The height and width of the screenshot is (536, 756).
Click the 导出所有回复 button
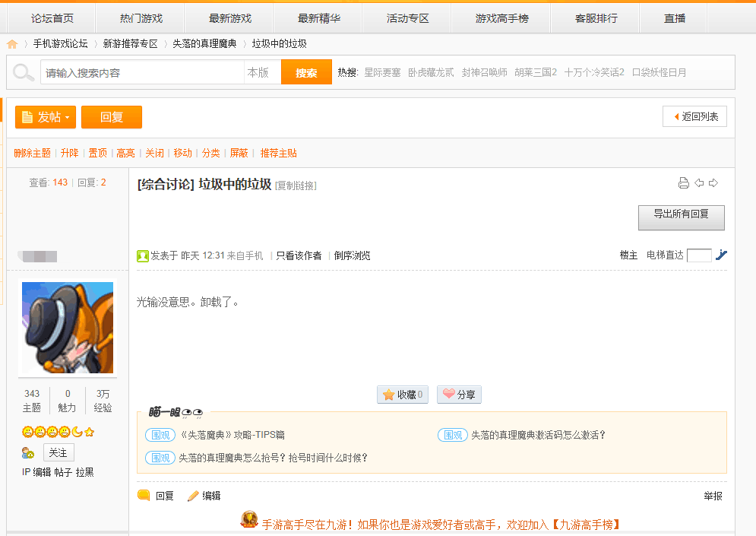click(682, 217)
